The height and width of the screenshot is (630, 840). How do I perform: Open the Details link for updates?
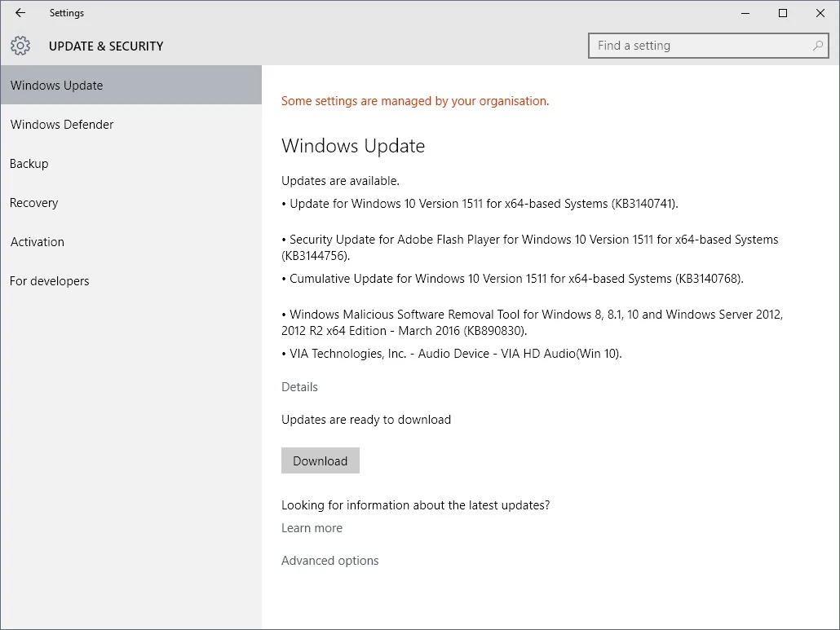(299, 387)
